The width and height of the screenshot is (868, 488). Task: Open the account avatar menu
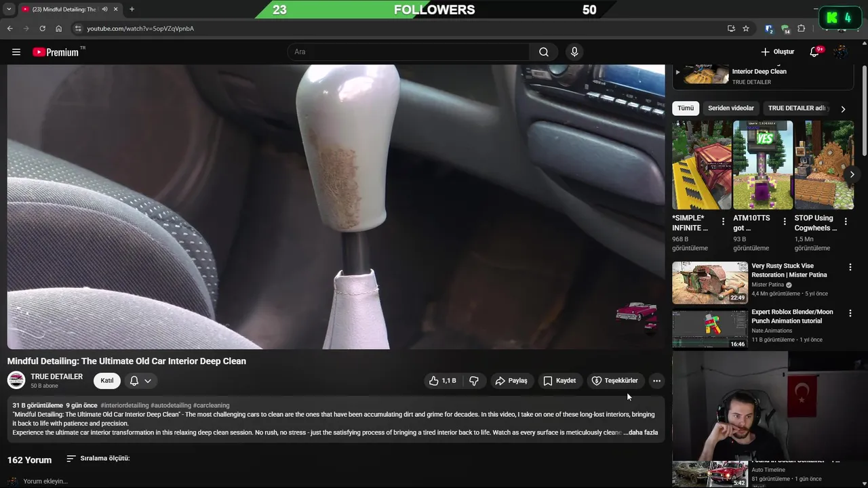click(x=840, y=52)
